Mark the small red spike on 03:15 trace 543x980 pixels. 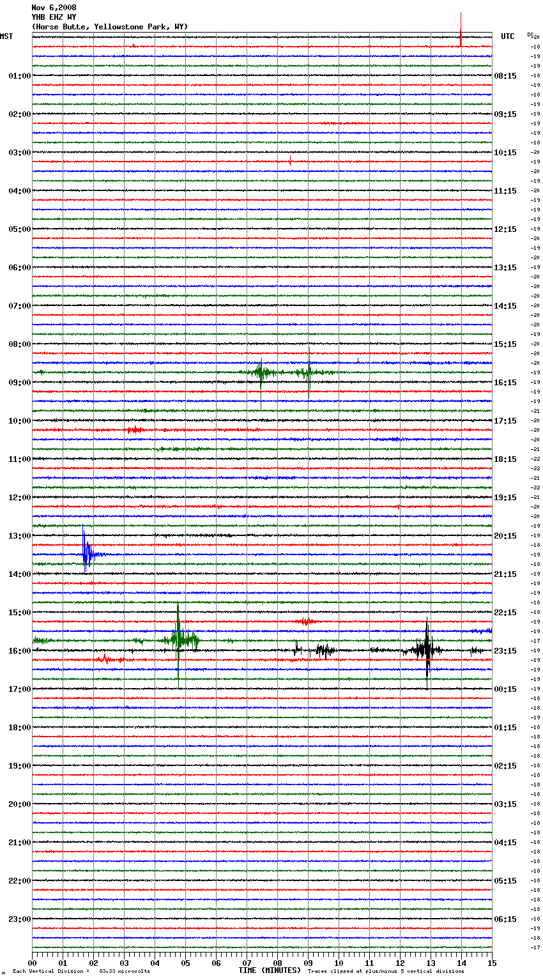[x=290, y=160]
